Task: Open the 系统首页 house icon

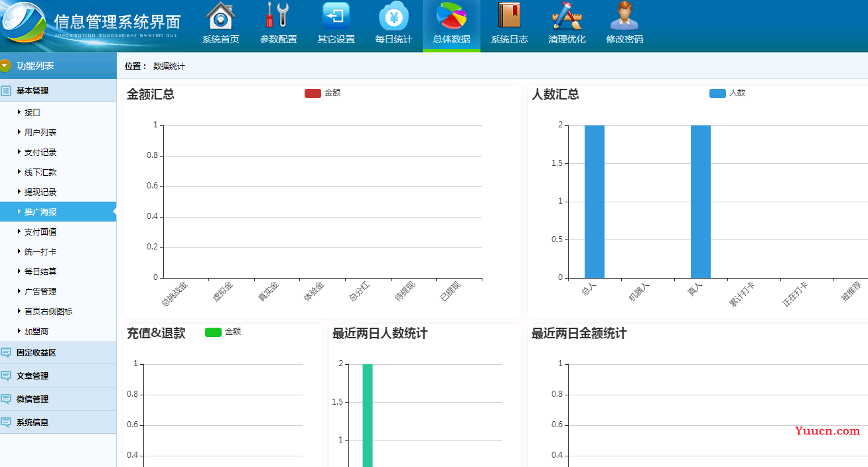Action: [x=221, y=16]
